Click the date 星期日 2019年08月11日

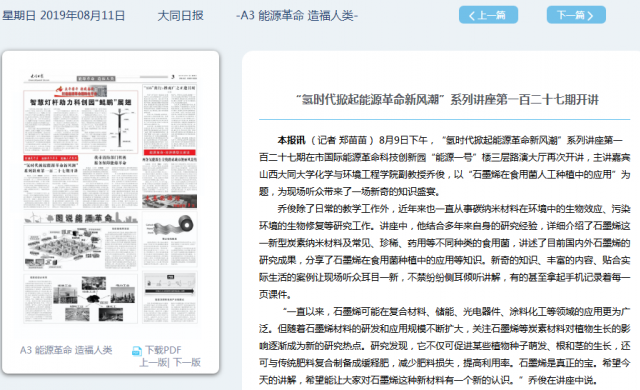pyautogui.click(x=64, y=16)
